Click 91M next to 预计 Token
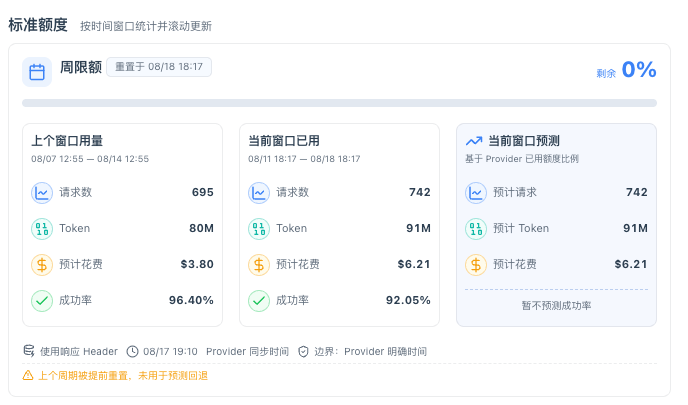The width and height of the screenshot is (688, 405). (635, 228)
